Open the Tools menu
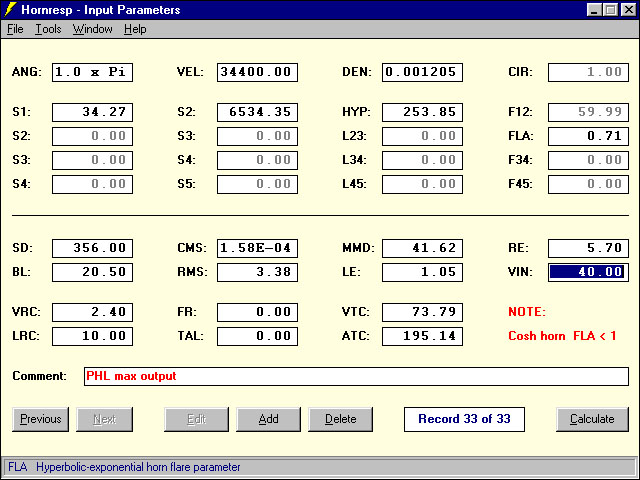This screenshot has height=480, width=640. click(48, 29)
